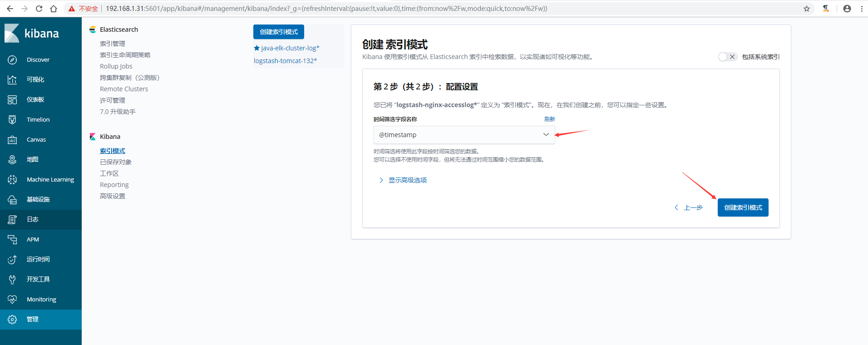The height and width of the screenshot is (345, 868).
Task: Expand 显示高级选项
Action: click(403, 180)
